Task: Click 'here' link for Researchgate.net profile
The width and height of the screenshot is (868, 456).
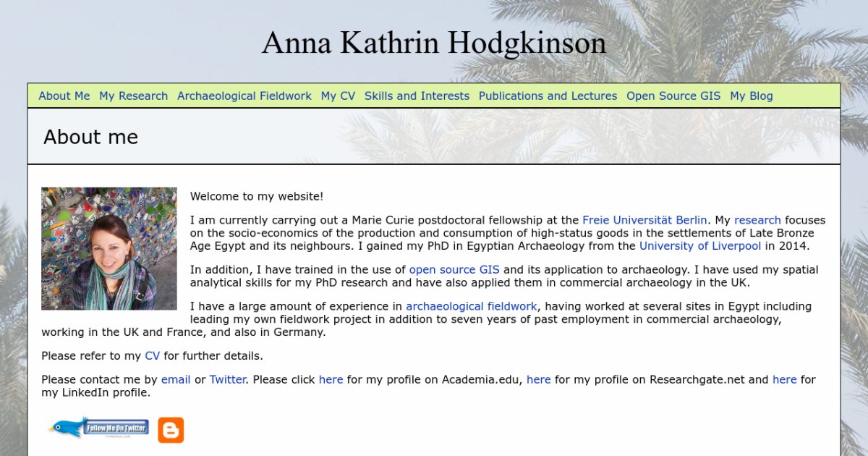Action: point(538,379)
